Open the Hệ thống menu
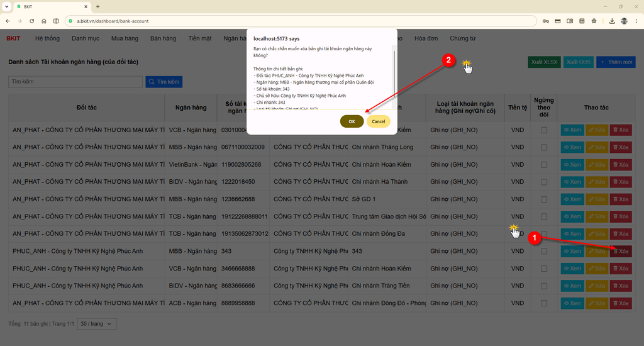 [x=47, y=38]
